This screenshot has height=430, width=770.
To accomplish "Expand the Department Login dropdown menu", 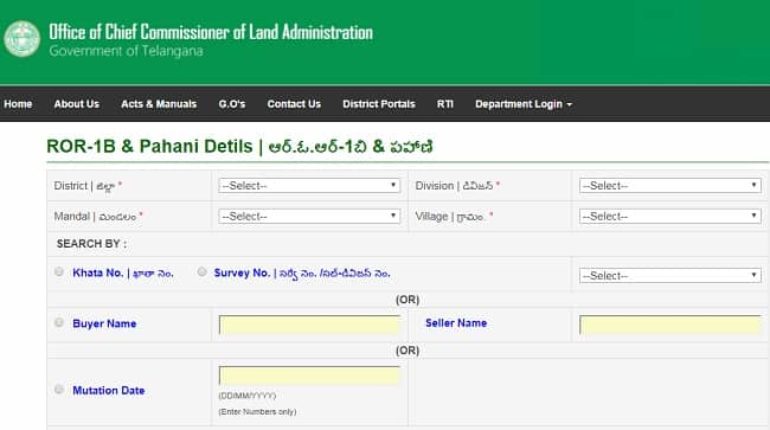I will click(x=523, y=104).
